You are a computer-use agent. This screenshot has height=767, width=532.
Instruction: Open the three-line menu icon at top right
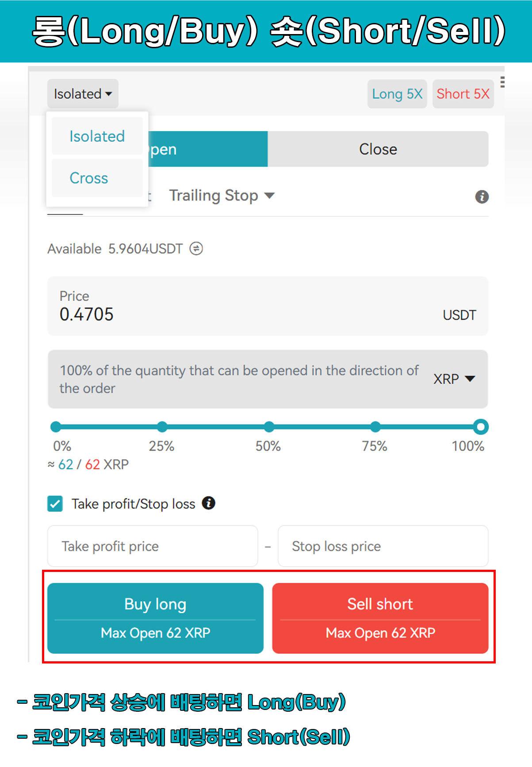click(x=502, y=82)
